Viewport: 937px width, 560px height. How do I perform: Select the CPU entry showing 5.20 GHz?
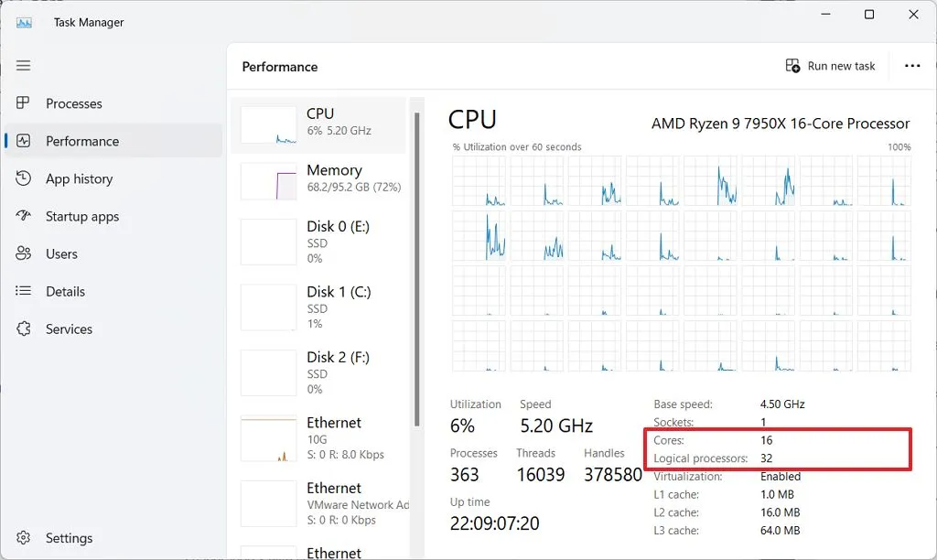pyautogui.click(x=320, y=123)
